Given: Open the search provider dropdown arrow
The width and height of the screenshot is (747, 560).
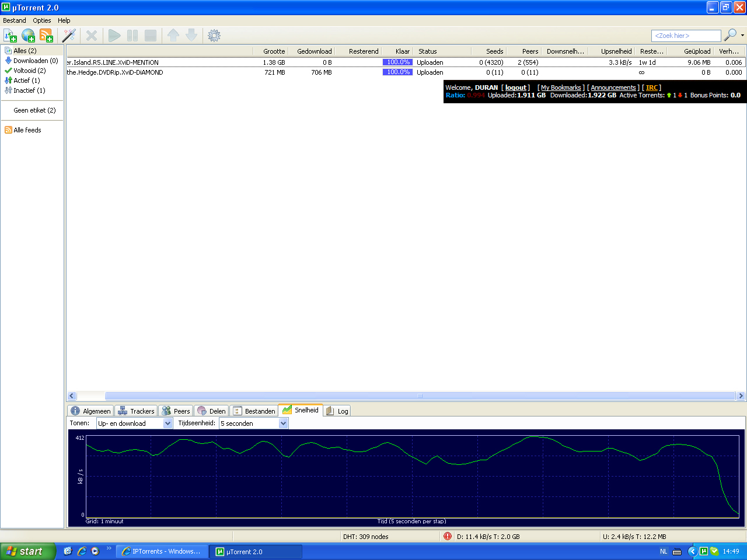Looking at the screenshot, I should [x=742, y=36].
